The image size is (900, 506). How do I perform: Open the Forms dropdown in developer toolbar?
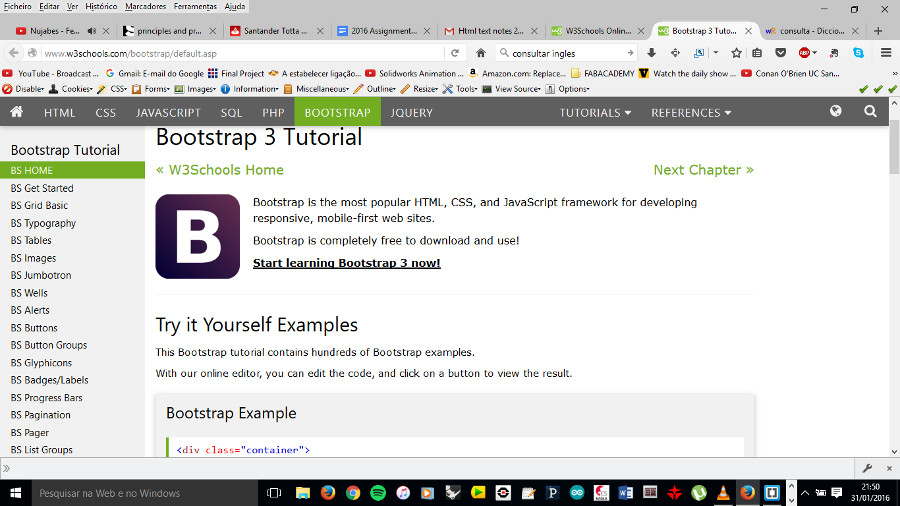[x=150, y=89]
